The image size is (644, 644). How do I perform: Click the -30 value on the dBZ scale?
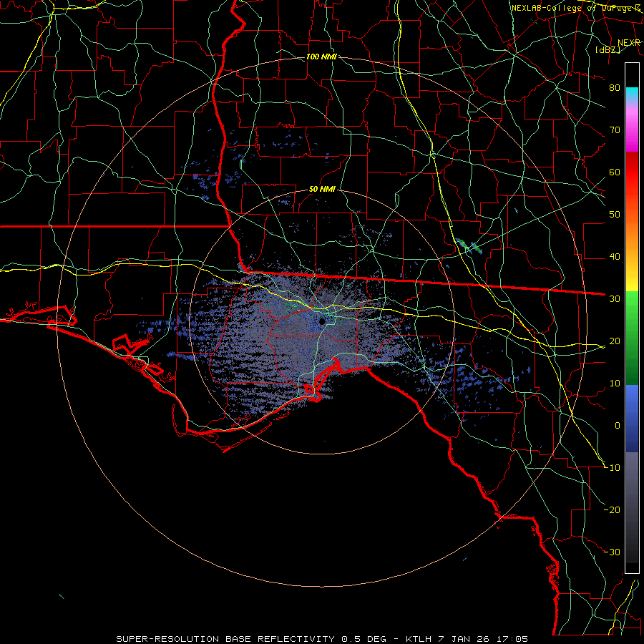(x=612, y=552)
